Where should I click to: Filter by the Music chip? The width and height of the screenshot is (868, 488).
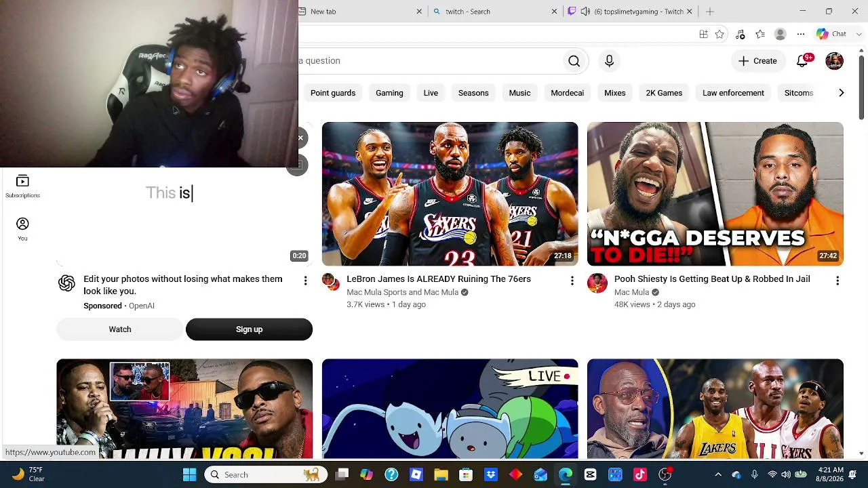(520, 93)
